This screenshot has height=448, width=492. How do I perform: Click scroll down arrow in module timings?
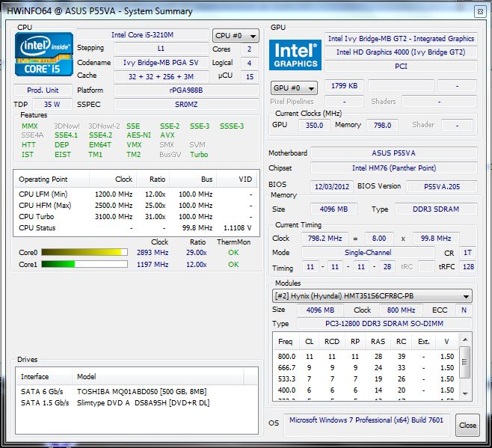465,393
